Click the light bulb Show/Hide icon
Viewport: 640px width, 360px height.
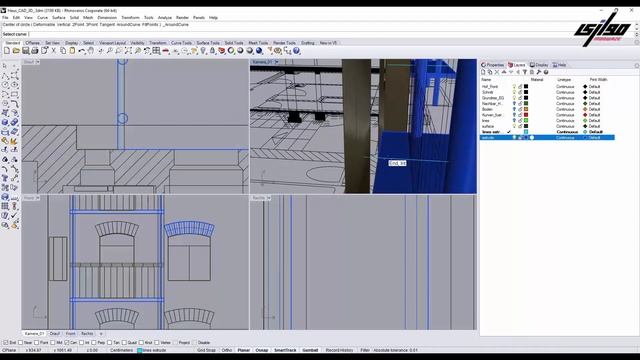point(203,51)
